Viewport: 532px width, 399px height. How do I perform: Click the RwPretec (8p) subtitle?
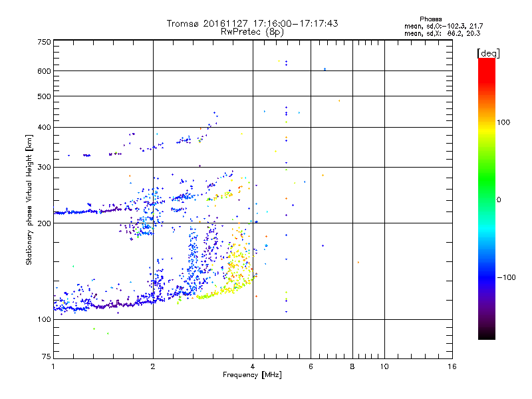[x=252, y=32]
